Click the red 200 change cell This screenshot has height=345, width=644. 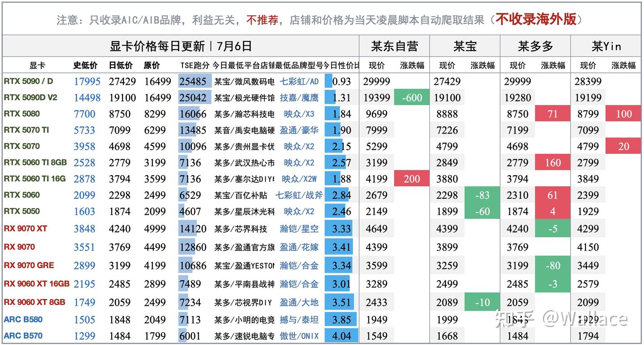[x=412, y=179]
